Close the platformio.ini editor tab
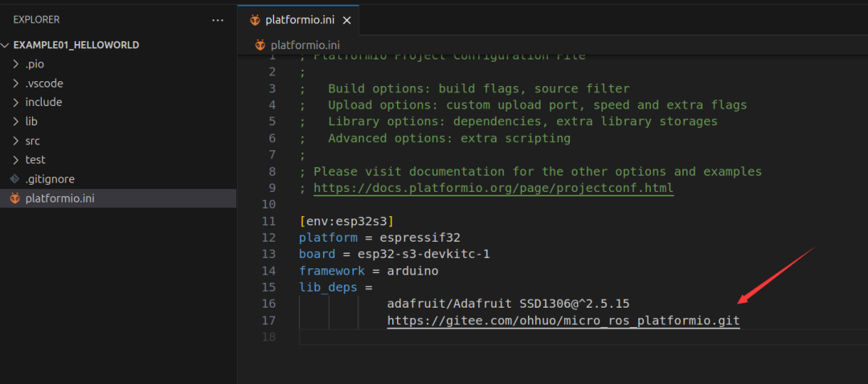This screenshot has width=868, height=384. coord(346,20)
